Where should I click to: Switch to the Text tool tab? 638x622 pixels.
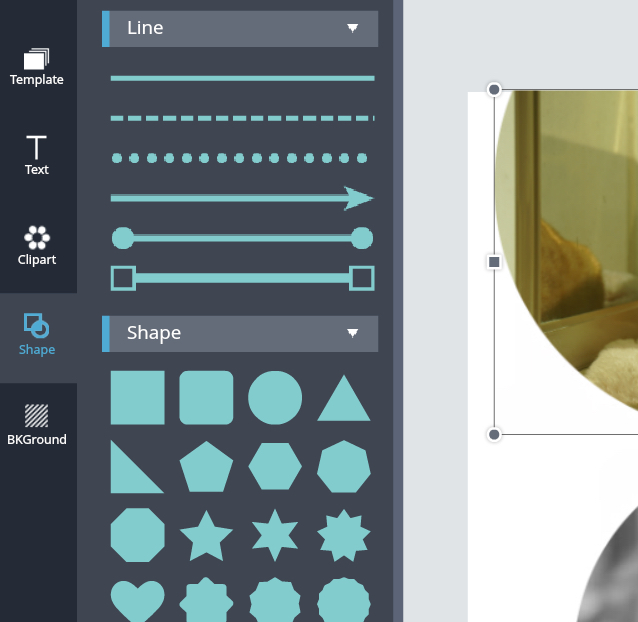(x=37, y=155)
